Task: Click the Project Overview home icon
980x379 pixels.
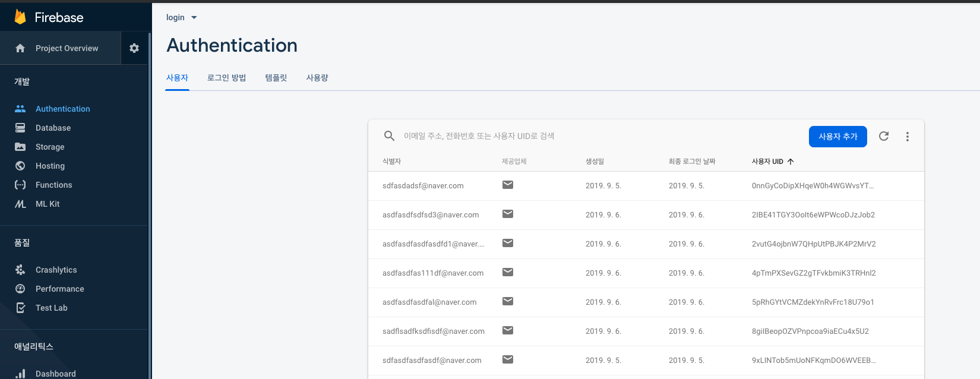Action: coord(20,48)
